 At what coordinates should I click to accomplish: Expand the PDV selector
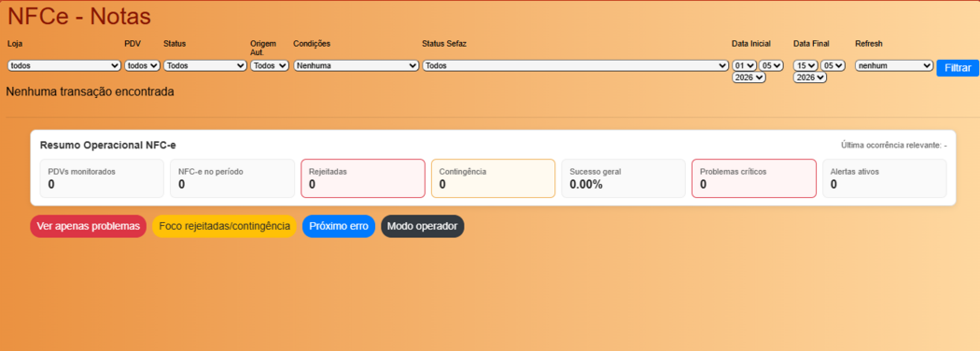143,65
